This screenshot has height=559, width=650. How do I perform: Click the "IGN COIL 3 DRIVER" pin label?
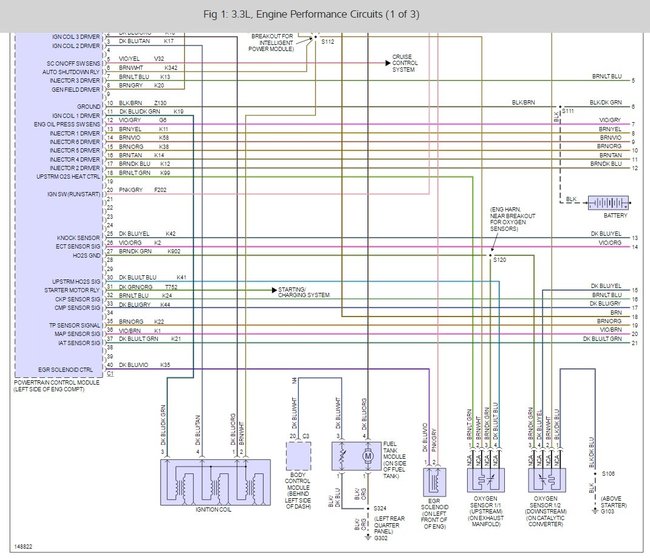[76, 37]
